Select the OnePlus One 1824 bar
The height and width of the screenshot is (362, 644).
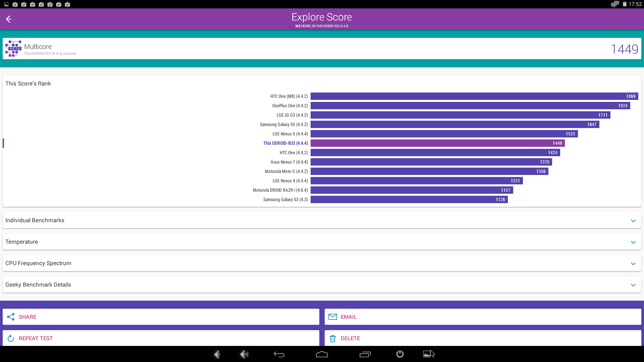point(470,106)
